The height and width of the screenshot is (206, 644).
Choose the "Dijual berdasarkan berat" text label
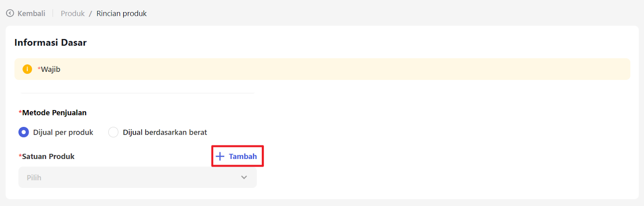click(165, 132)
